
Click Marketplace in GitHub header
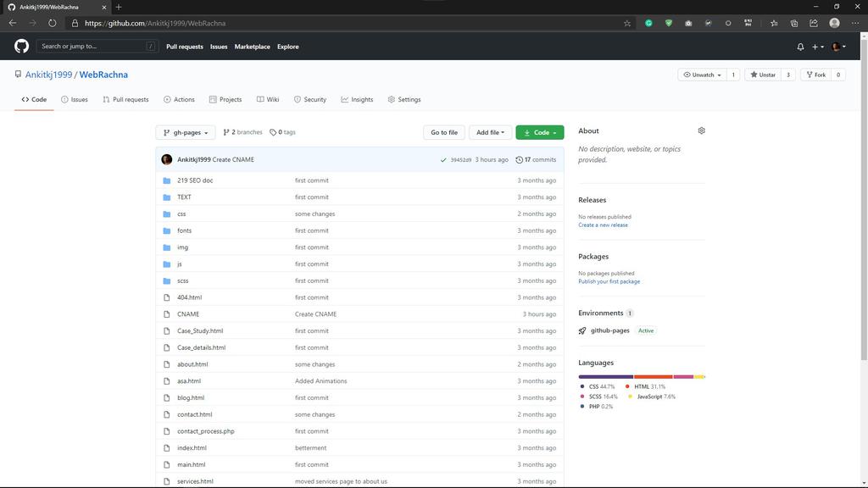pyautogui.click(x=252, y=47)
